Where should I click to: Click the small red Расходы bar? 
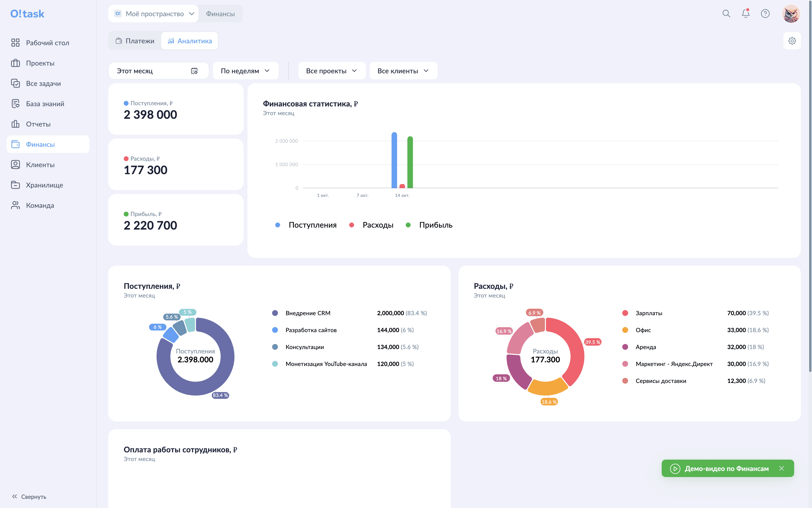click(x=402, y=186)
